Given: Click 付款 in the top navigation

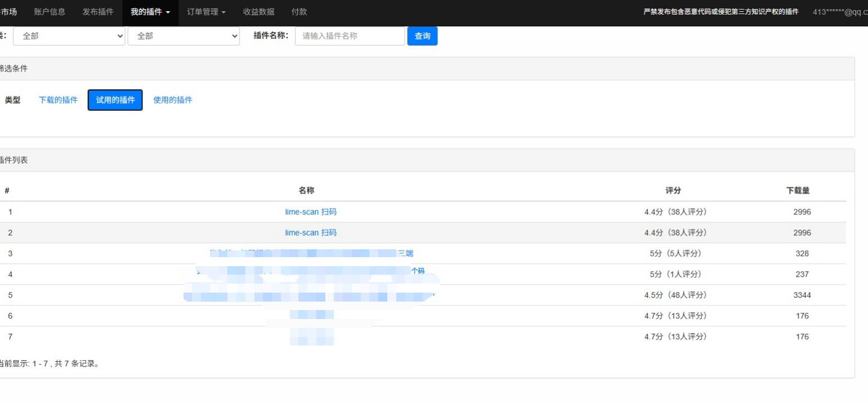Looking at the screenshot, I should tap(299, 12).
